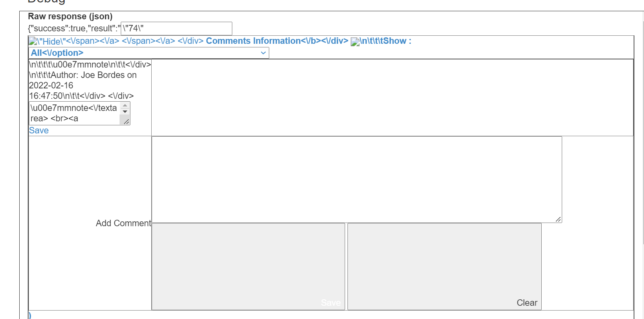The height and width of the screenshot is (319, 644).
Task: Click the "Add Comment" label
Action: click(x=123, y=223)
